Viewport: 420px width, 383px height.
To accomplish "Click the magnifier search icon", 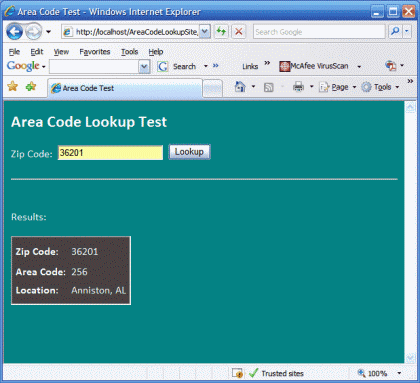I will [395, 32].
